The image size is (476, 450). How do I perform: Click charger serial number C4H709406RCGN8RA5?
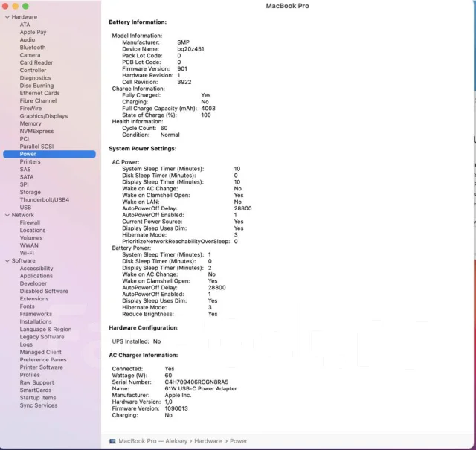coord(196,382)
